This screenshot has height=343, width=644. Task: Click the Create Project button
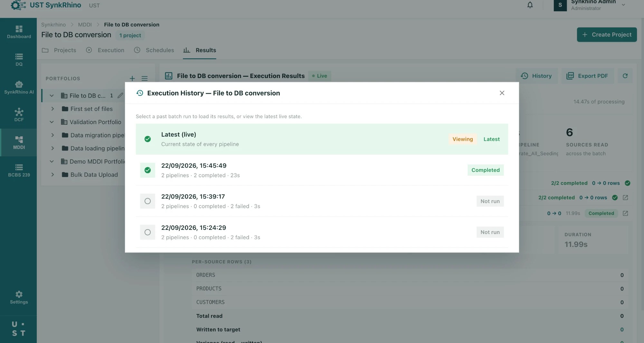pos(607,34)
